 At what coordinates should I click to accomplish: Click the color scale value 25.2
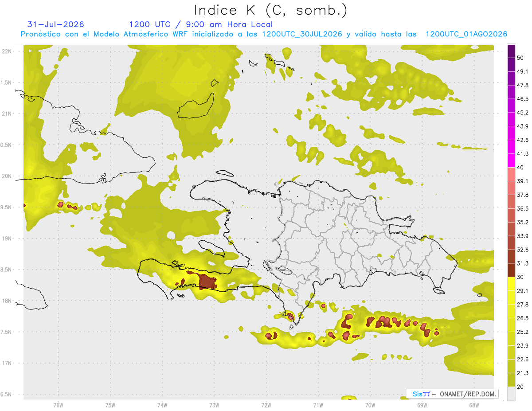(x=523, y=332)
